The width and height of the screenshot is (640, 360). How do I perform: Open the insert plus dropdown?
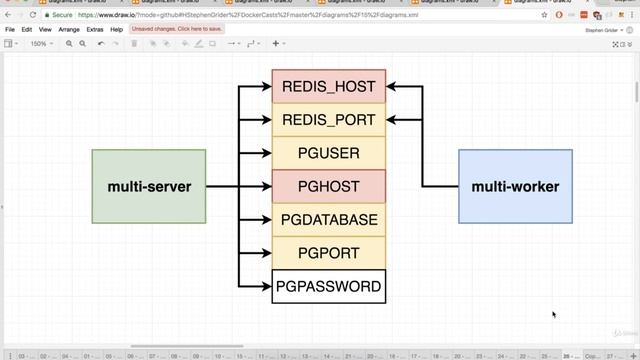pos(278,43)
